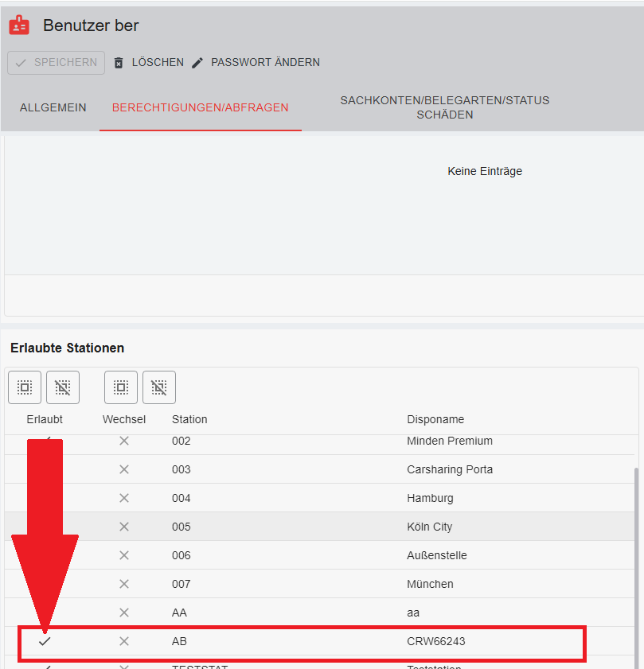Enable Wechsel for station 005 Köln City
The image size is (644, 669).
tap(124, 527)
